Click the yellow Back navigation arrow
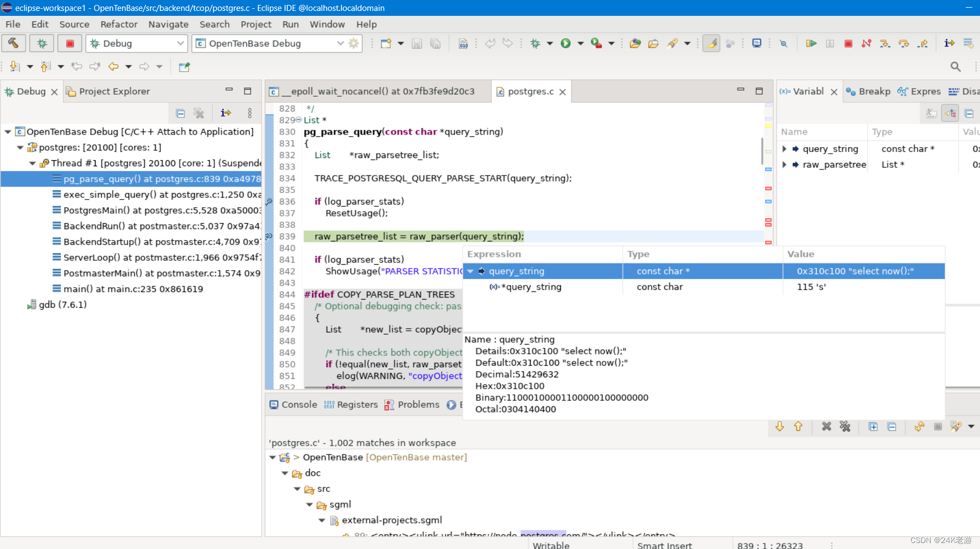Image resolution: width=980 pixels, height=549 pixels. pos(113,66)
